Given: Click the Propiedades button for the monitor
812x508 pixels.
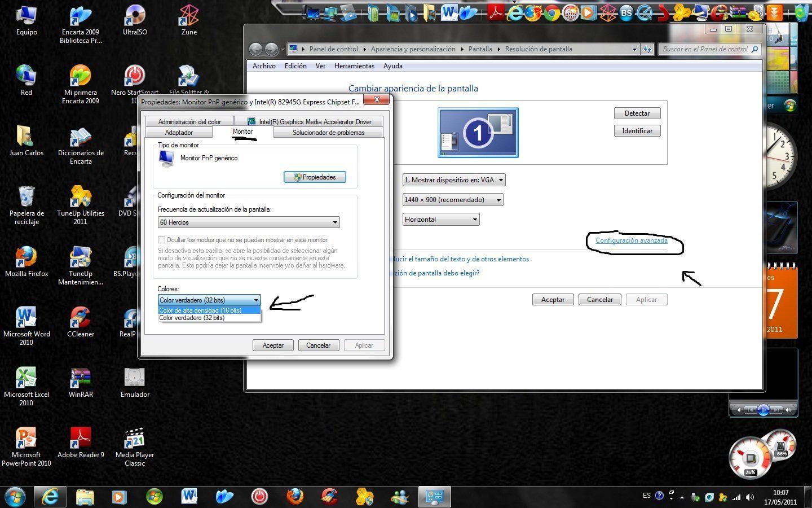Looking at the screenshot, I should pyautogui.click(x=315, y=177).
